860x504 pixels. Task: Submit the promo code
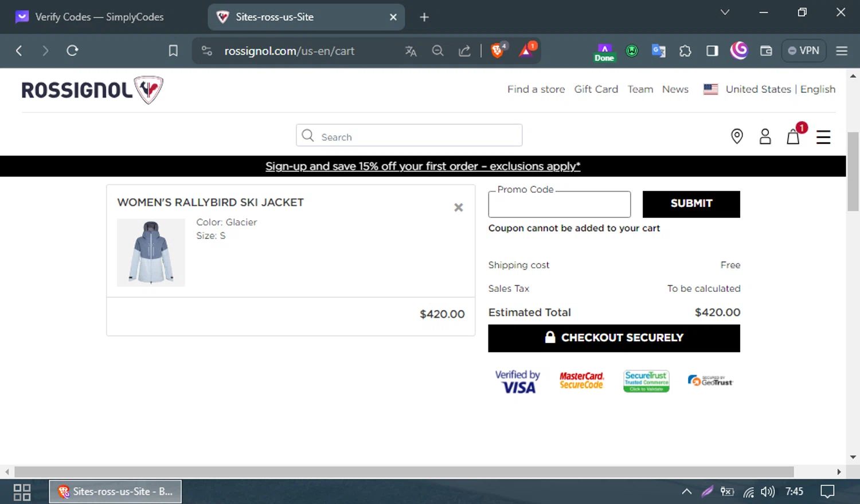691,204
